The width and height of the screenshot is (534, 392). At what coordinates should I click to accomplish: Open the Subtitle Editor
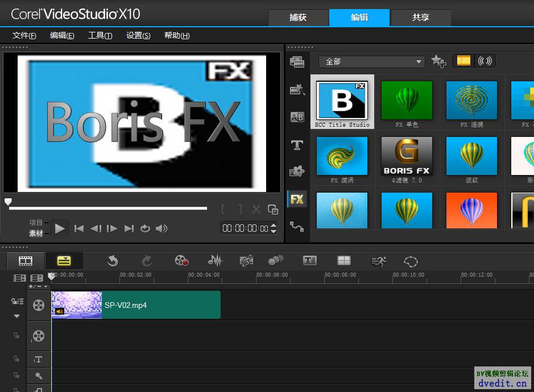point(309,261)
